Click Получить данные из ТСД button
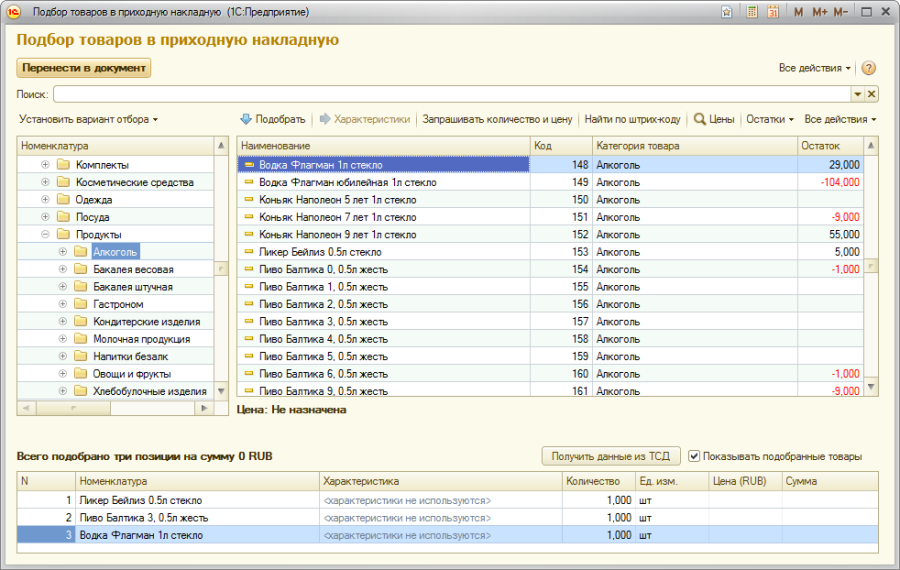This screenshot has width=900, height=570. [x=611, y=456]
